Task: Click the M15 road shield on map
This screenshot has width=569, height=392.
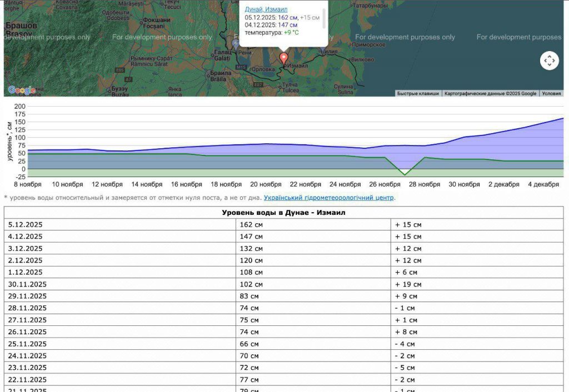Action: [x=241, y=67]
